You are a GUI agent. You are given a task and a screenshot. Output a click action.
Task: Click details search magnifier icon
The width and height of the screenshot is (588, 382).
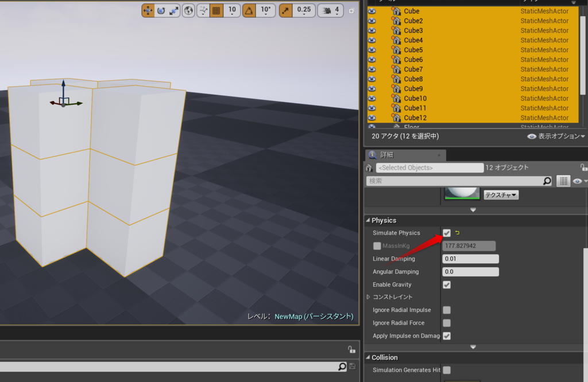click(547, 181)
